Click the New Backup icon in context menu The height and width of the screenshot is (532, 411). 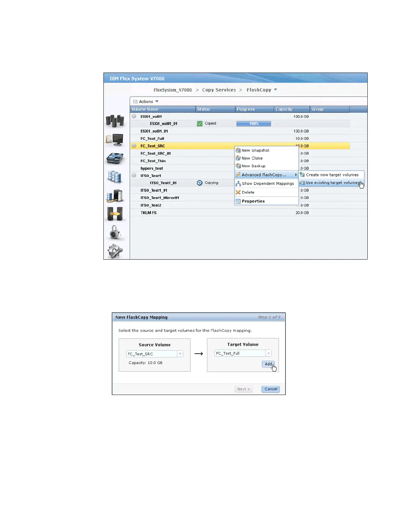pos(238,166)
